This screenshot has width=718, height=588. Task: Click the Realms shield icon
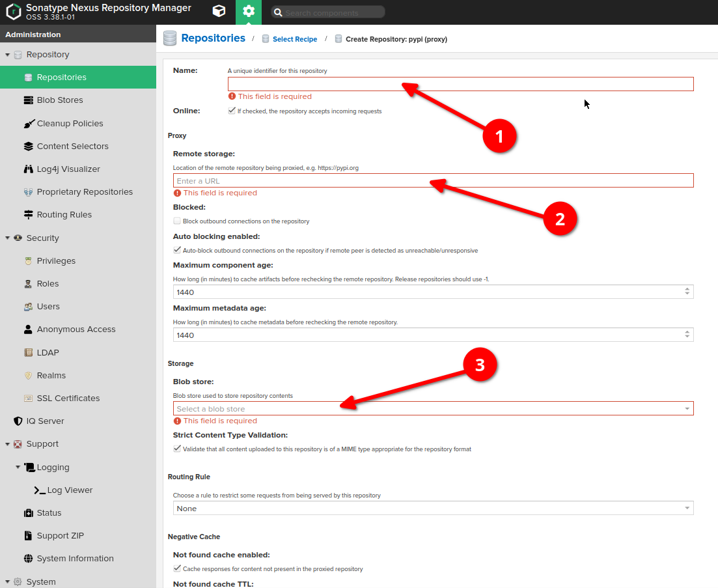tap(29, 376)
